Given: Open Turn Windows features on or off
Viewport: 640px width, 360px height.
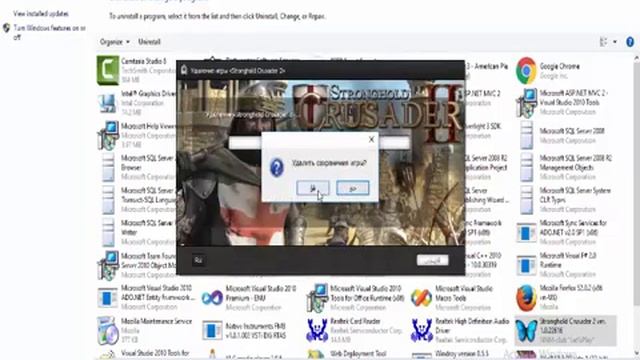Looking at the screenshot, I should coord(49,32).
